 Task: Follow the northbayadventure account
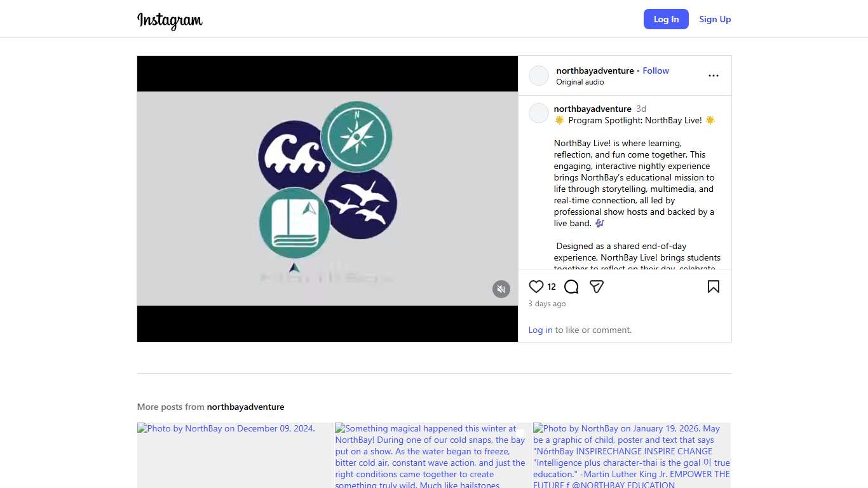pos(656,71)
